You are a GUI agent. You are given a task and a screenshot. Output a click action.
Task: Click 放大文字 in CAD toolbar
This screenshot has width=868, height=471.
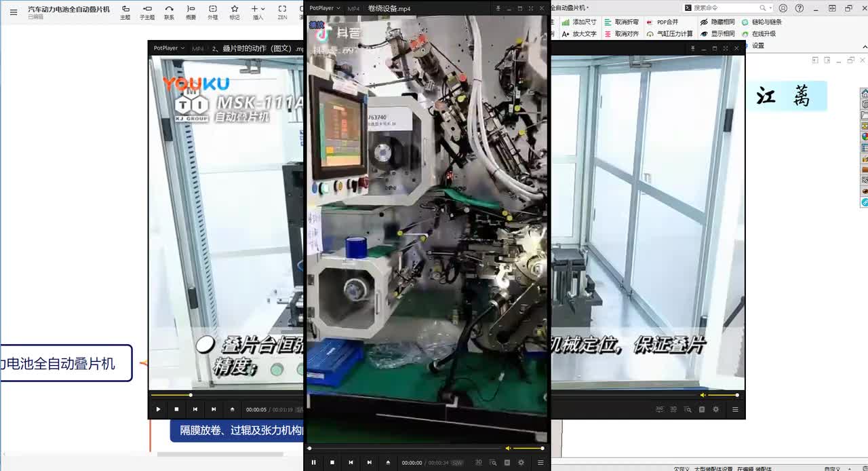point(580,33)
